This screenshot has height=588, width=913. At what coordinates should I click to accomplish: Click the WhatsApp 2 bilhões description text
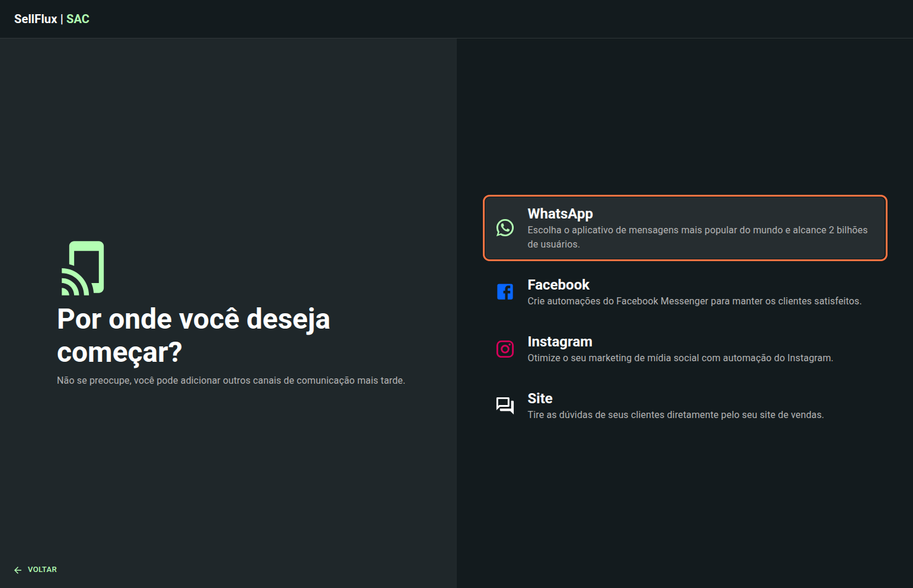coord(697,237)
